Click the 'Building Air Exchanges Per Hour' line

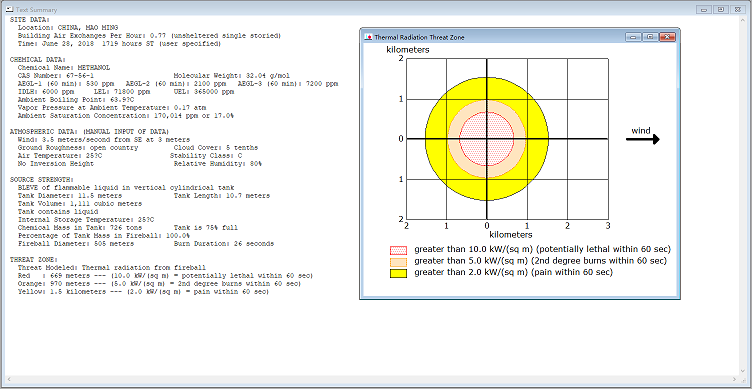(149, 36)
